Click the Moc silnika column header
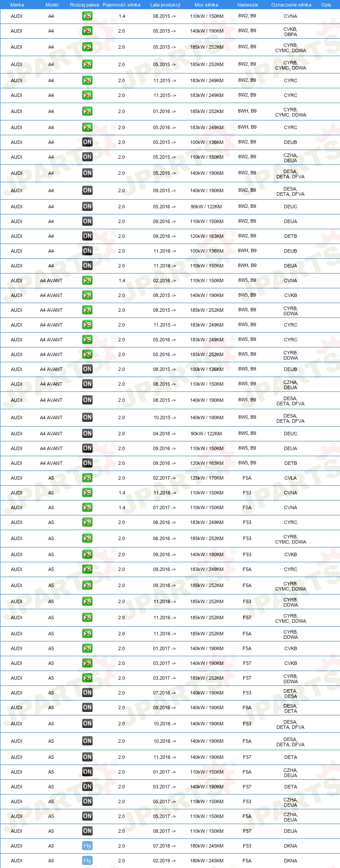The image size is (340, 868). click(x=207, y=5)
